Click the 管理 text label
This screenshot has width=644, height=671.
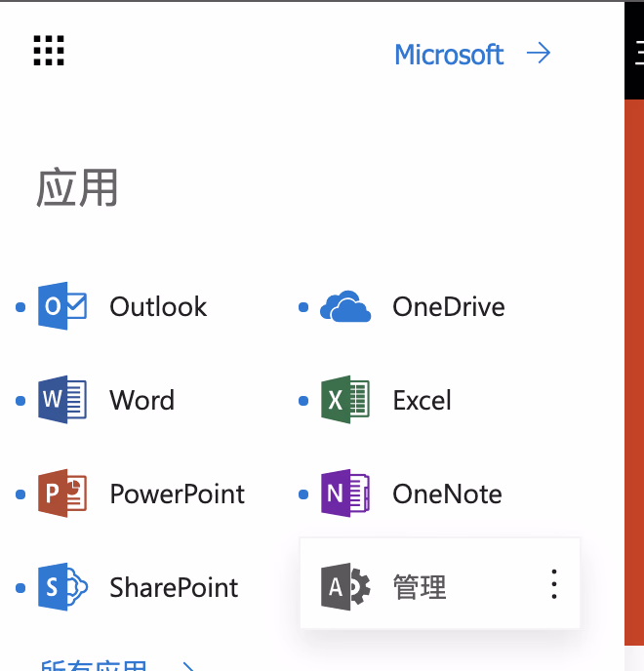click(x=420, y=587)
